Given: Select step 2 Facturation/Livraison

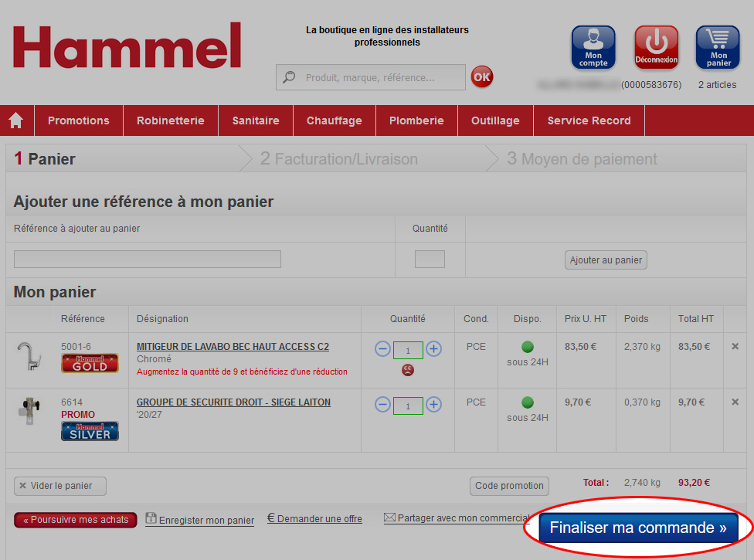Looking at the screenshot, I should [339, 158].
